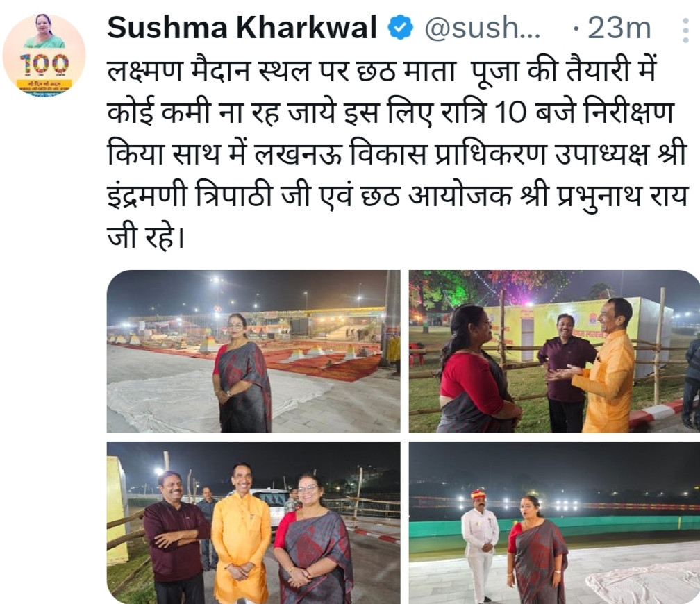Click man wearing red turban, bottom-right photo
The width and height of the screenshot is (700, 604).
[479, 544]
